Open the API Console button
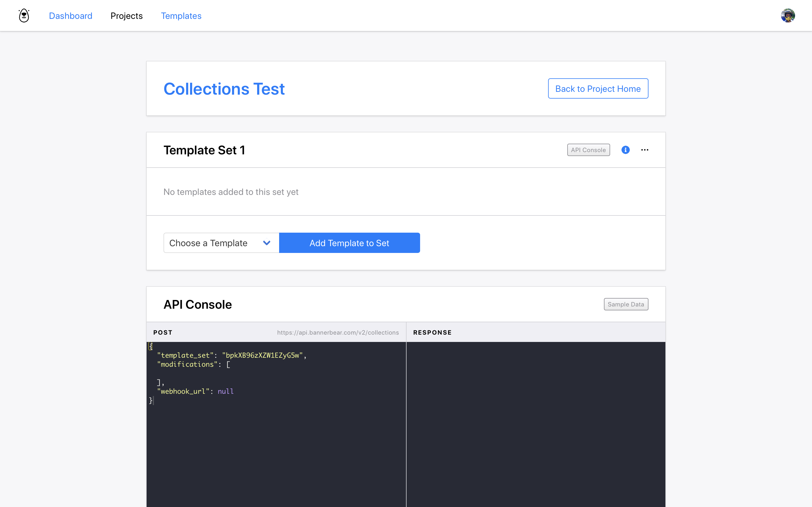 click(588, 150)
